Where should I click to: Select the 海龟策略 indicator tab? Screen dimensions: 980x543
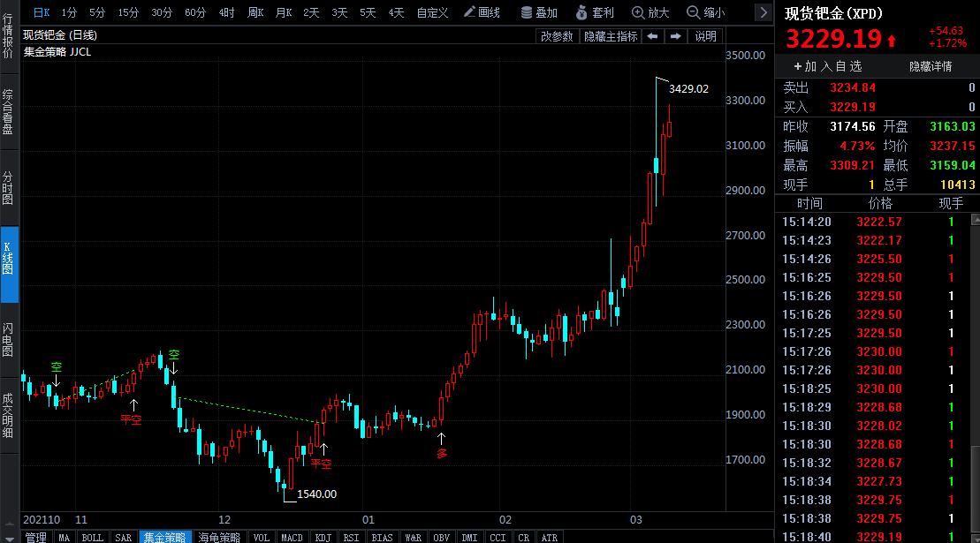(219, 538)
